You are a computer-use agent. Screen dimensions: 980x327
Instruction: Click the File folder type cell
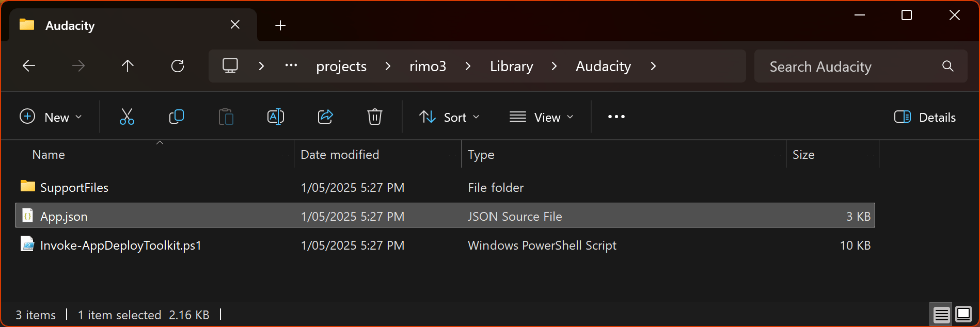point(496,188)
